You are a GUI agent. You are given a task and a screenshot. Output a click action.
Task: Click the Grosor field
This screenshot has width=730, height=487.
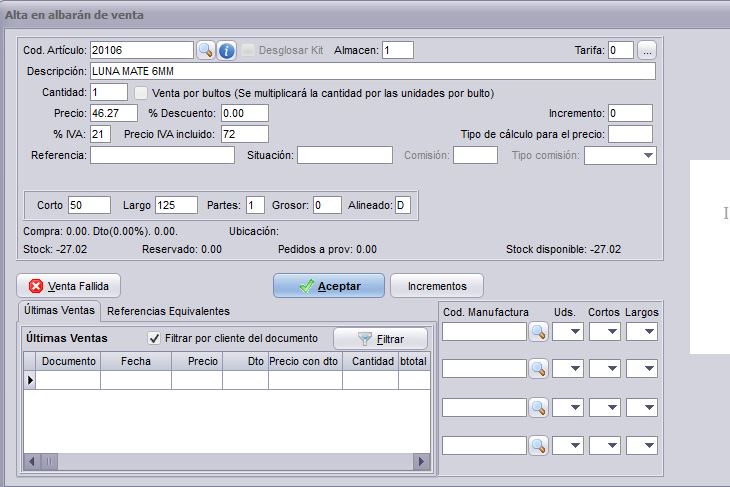(327, 205)
